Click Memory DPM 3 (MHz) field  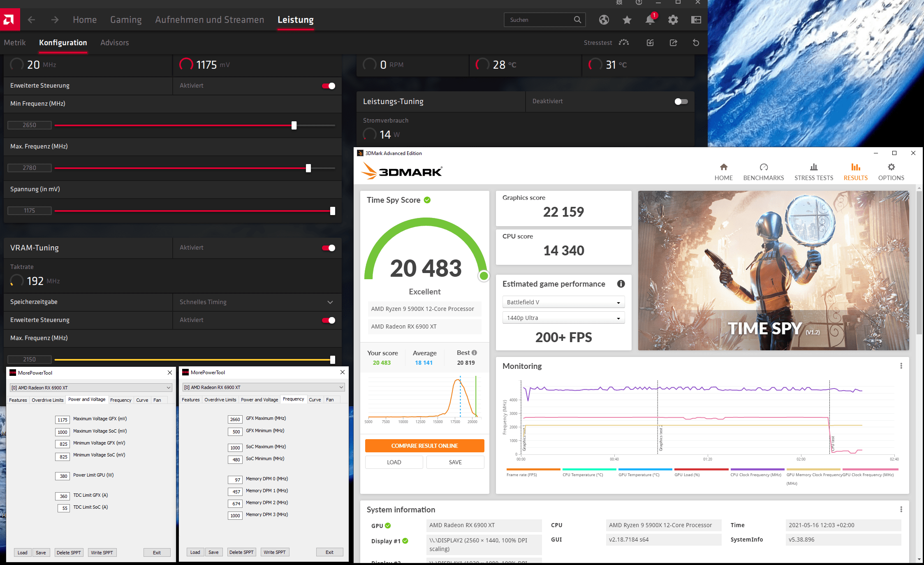click(x=235, y=516)
